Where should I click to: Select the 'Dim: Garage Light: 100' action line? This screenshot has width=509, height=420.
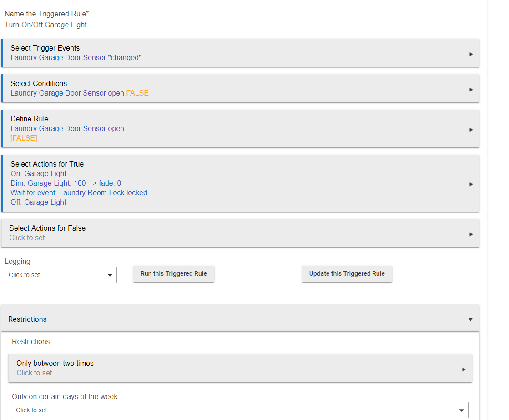pos(66,183)
